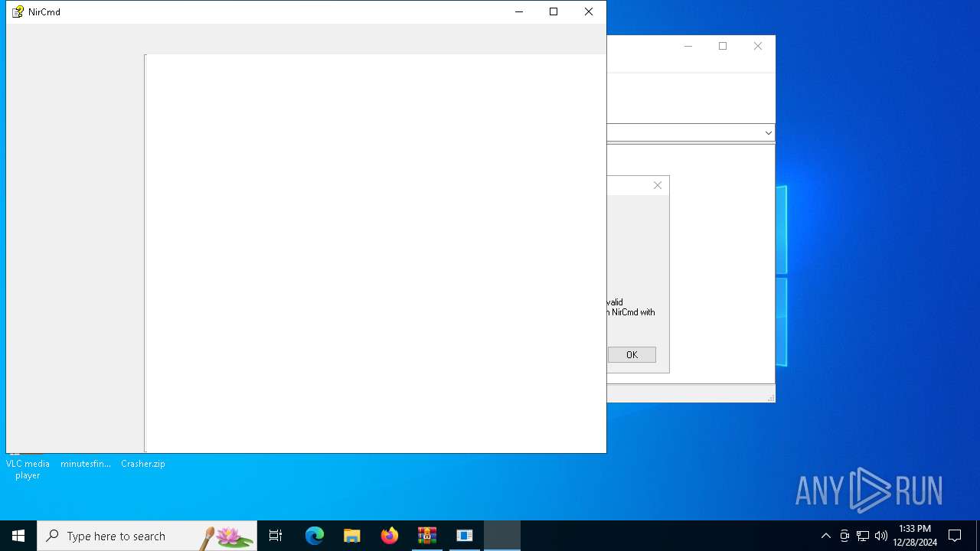Click the resize grip of background window
The height and width of the screenshot is (551, 980).
[770, 397]
